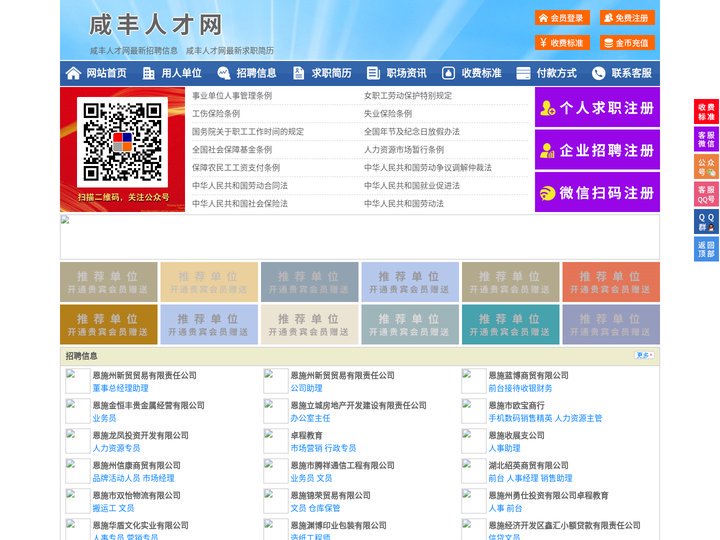The width and height of the screenshot is (720, 540).
Task: Open 中华人民共和国就业促进法 link
Action: coord(412,186)
